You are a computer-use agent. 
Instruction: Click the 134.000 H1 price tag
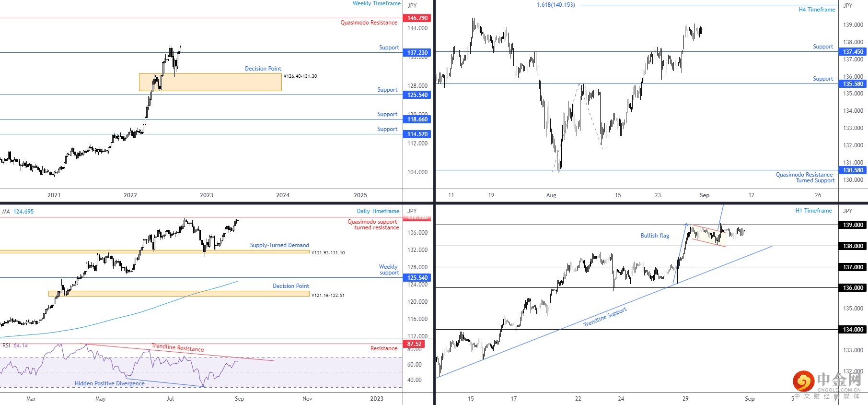click(x=853, y=330)
